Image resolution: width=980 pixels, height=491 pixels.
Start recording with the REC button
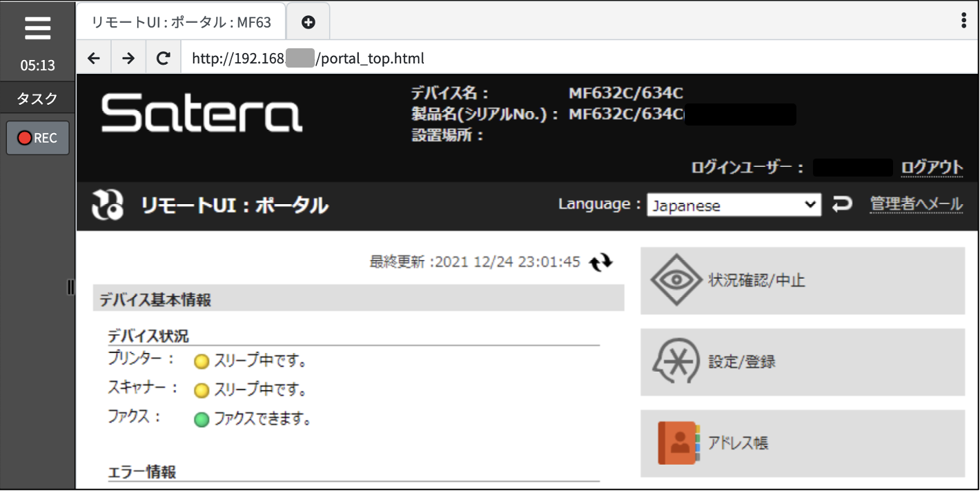(38, 138)
